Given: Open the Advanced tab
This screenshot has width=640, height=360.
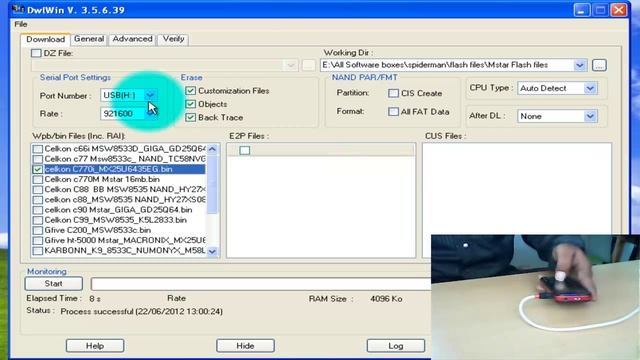Looking at the screenshot, I should pos(132,39).
